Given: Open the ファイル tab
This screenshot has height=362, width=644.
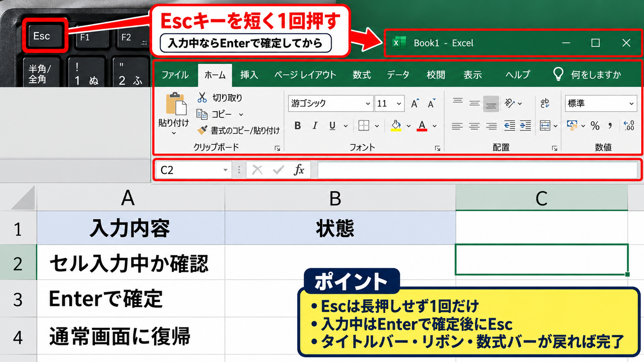Looking at the screenshot, I should click(175, 75).
